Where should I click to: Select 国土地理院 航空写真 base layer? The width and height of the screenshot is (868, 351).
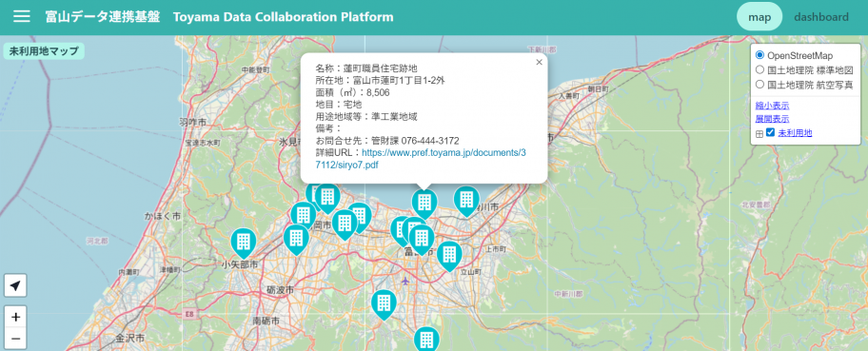click(x=760, y=85)
